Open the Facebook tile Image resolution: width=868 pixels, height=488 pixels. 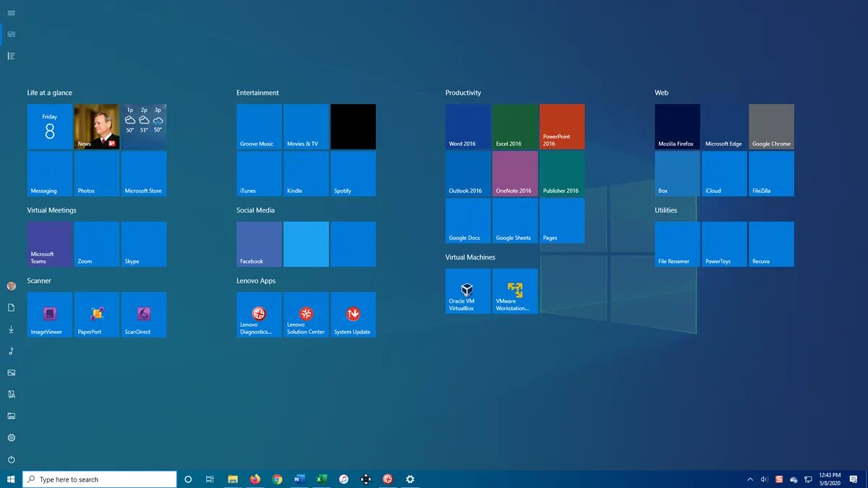[259, 244]
